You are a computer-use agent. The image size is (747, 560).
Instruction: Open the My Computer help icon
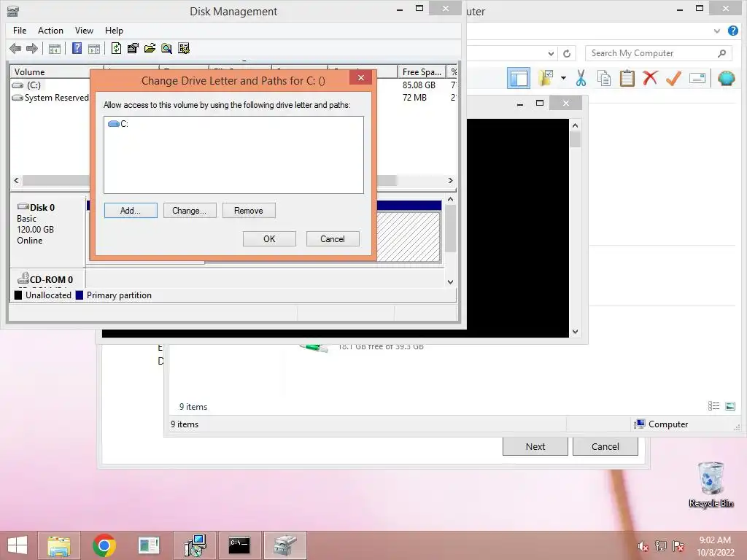point(732,31)
